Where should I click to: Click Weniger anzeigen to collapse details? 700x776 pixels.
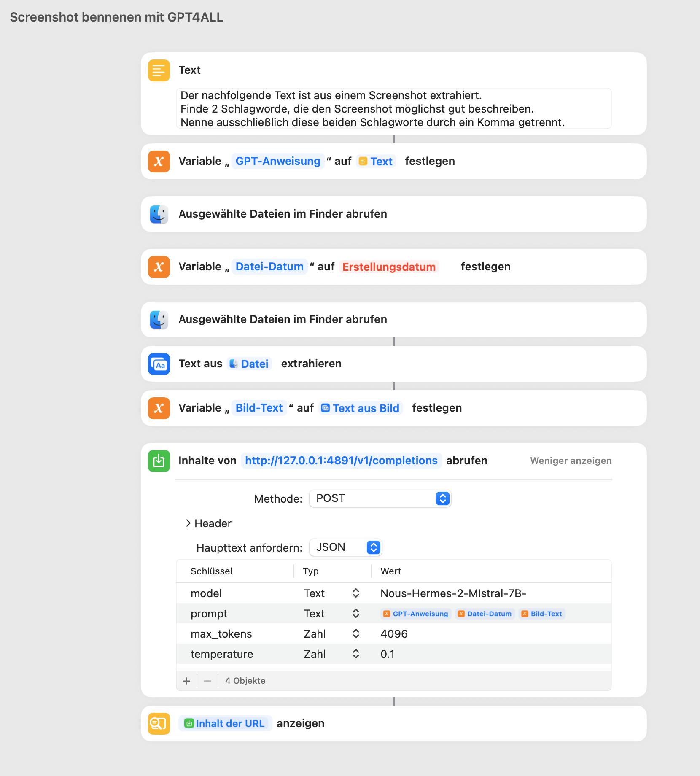click(x=571, y=461)
